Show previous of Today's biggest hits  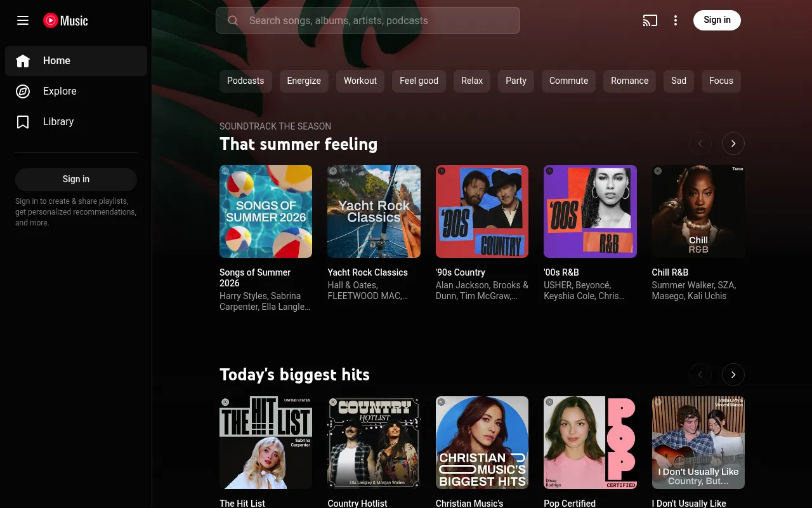tap(700, 375)
